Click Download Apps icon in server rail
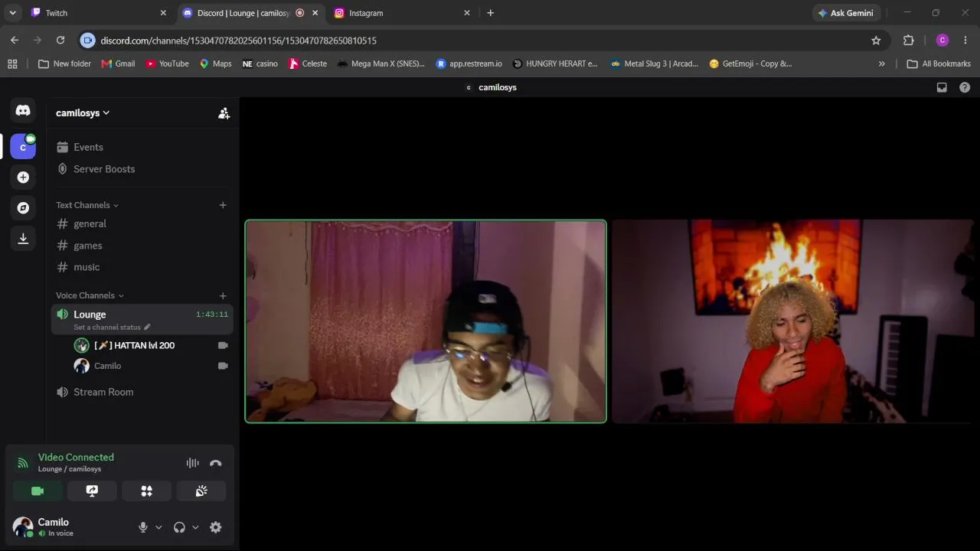 pyautogui.click(x=23, y=239)
